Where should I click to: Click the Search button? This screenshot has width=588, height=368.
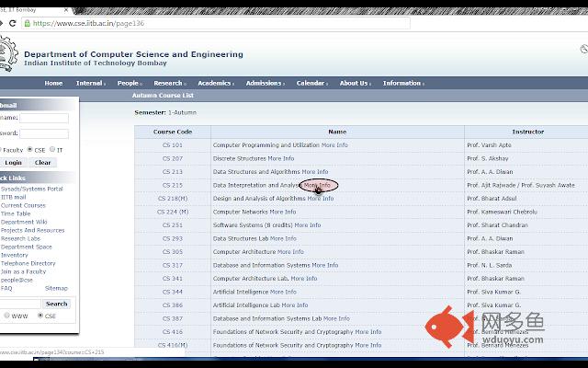[57, 304]
